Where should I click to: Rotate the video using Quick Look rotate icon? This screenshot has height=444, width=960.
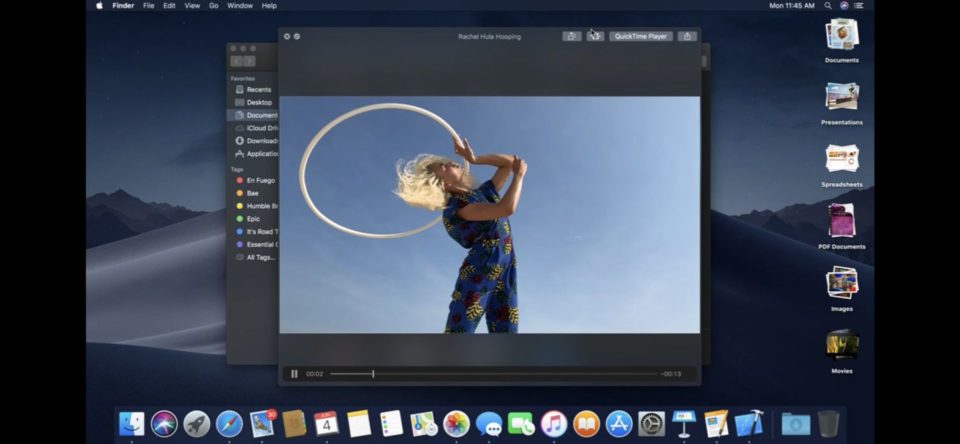pyautogui.click(x=571, y=36)
